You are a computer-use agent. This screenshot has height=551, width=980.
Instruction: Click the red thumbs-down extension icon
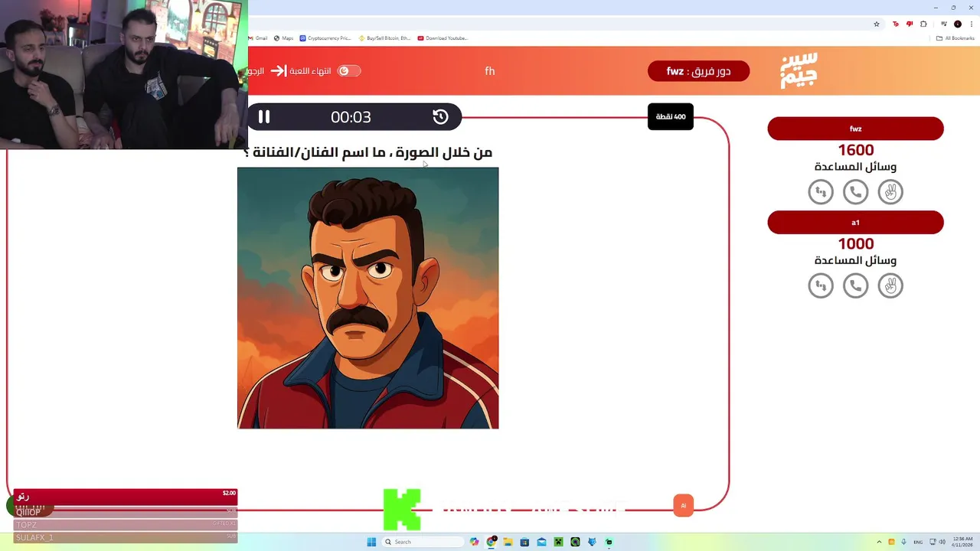pyautogui.click(x=910, y=24)
